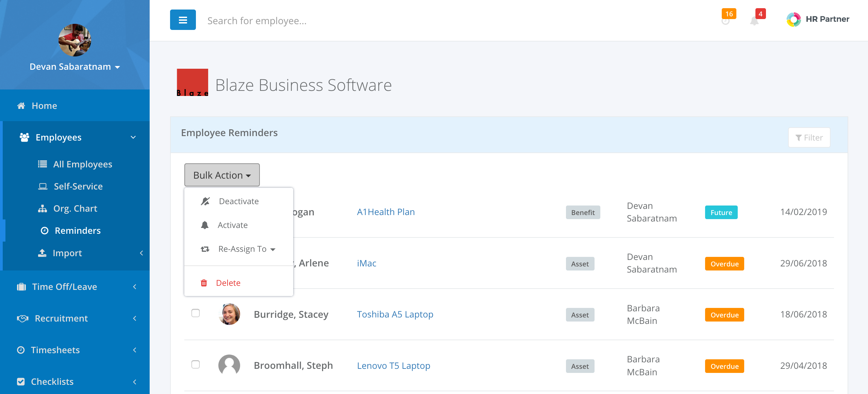Click Steph Broomhall's placeholder avatar

[229, 365]
